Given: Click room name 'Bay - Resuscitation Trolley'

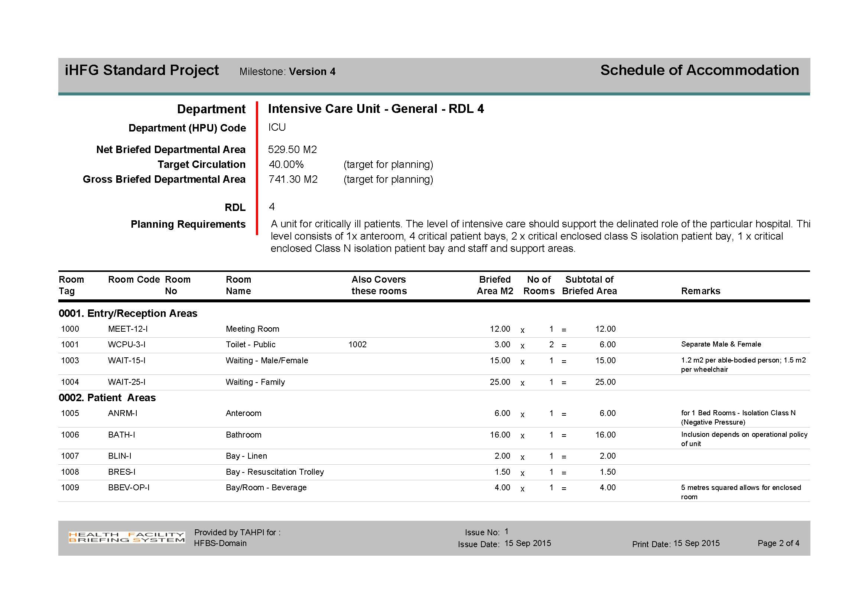Looking at the screenshot, I should click(x=275, y=472).
